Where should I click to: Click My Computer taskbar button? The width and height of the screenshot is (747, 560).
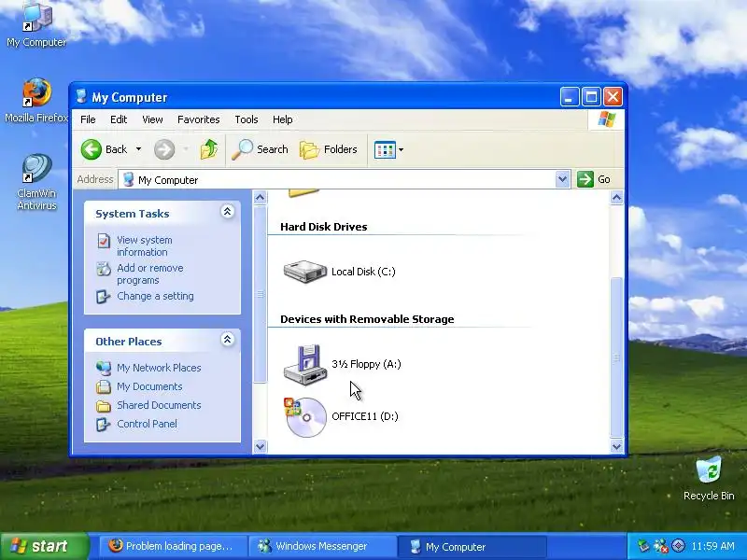471,546
